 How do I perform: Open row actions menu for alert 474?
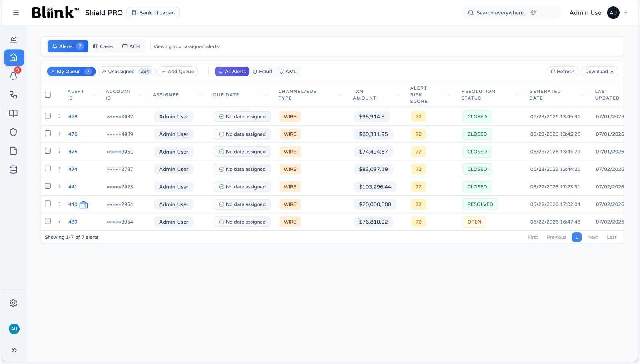59,169
